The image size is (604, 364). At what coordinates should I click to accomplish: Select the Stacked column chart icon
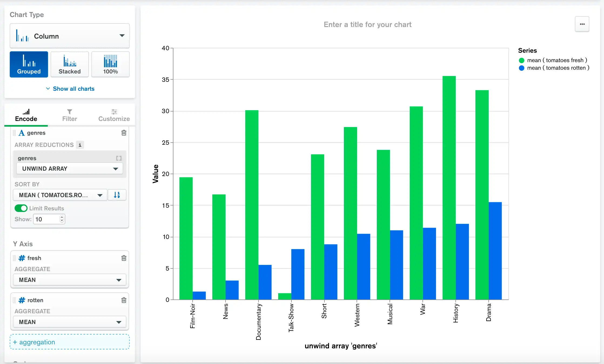click(x=69, y=64)
